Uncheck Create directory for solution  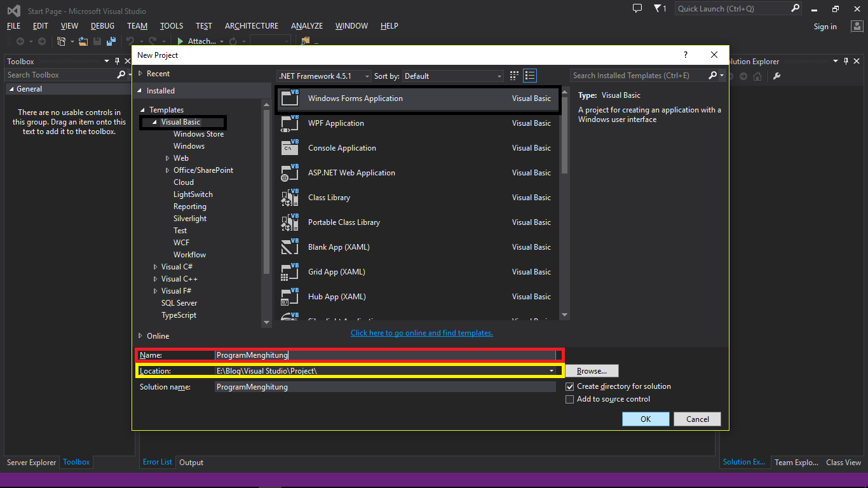tap(570, 386)
